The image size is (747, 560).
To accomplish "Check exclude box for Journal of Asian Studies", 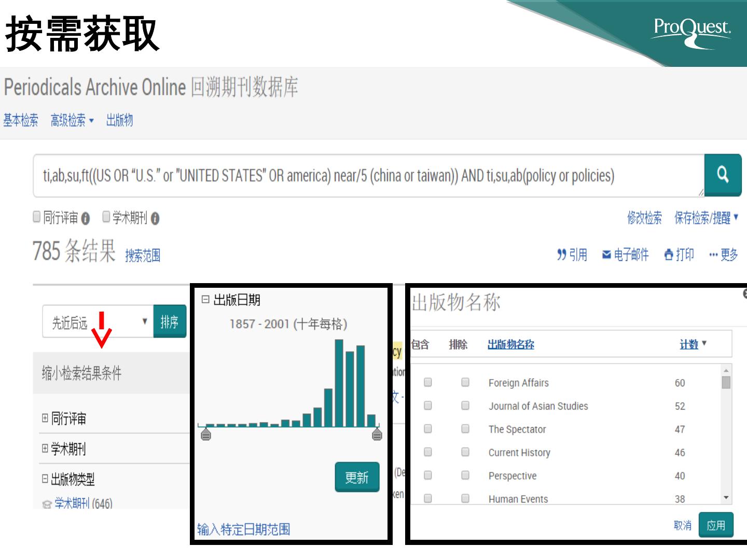I will pos(465,405).
